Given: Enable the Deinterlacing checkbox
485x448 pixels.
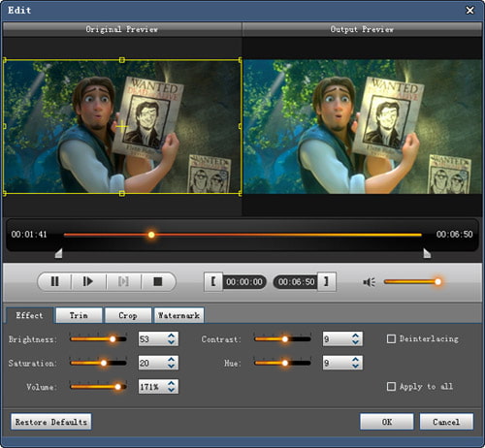Looking at the screenshot, I should tap(391, 338).
